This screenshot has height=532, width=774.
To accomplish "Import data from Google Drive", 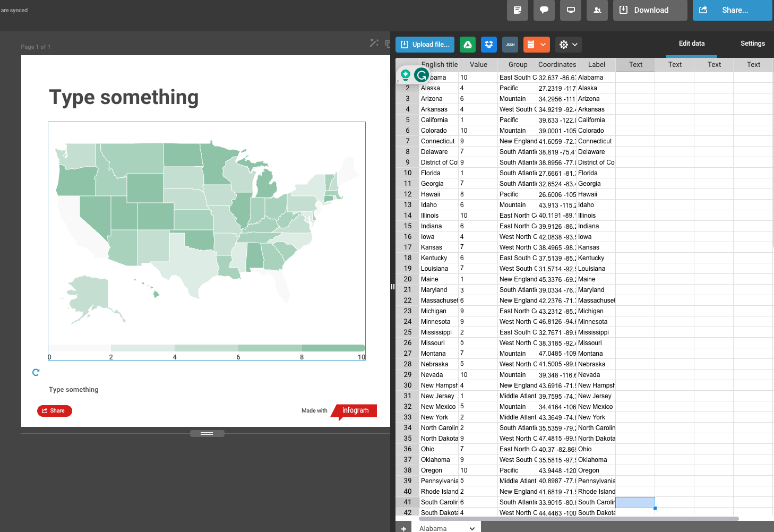I will tap(468, 45).
